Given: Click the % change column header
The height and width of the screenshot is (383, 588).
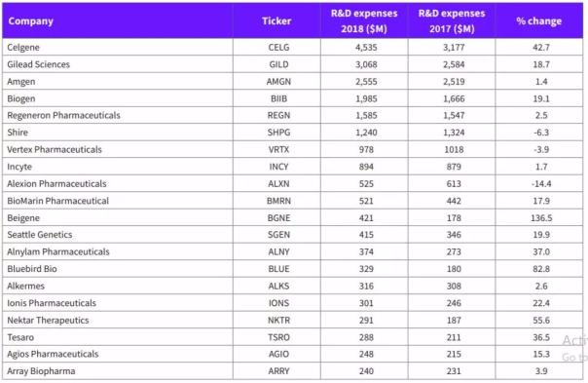Looking at the screenshot, I should [x=539, y=21].
